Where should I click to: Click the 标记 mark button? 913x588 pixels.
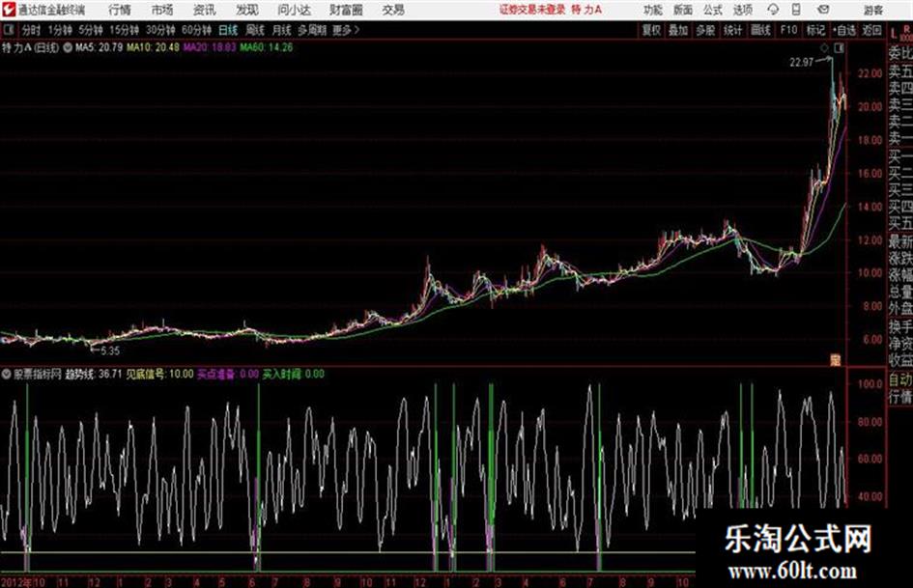[x=815, y=30]
